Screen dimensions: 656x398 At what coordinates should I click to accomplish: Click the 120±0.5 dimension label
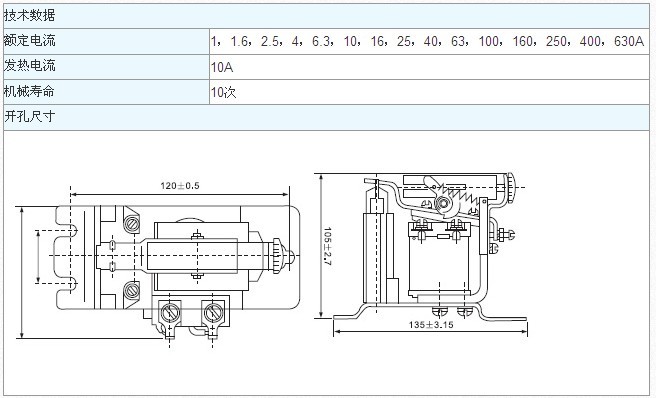180,185
